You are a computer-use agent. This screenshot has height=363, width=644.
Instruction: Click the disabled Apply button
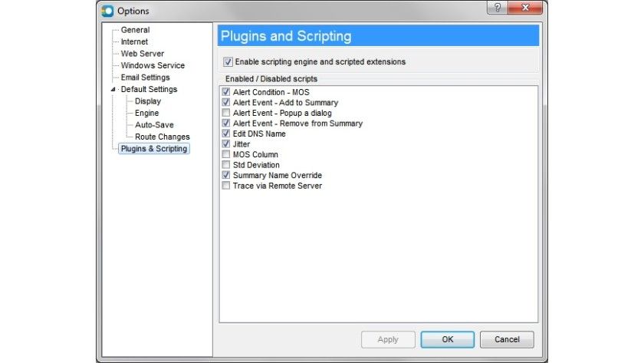point(388,339)
